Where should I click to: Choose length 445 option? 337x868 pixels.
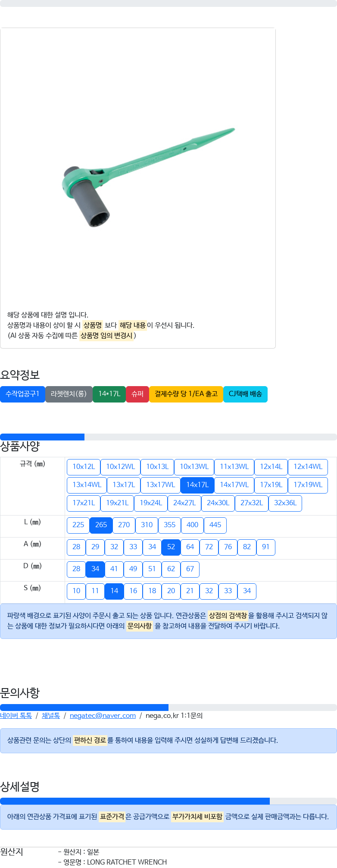215,525
